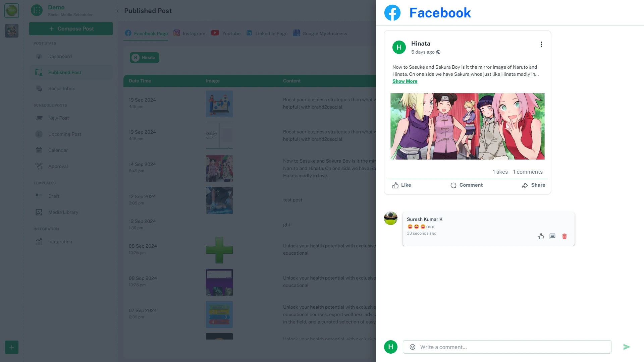Click the second workspace thumbnail in the left rail
This screenshot has height=362, width=644.
click(12, 31)
